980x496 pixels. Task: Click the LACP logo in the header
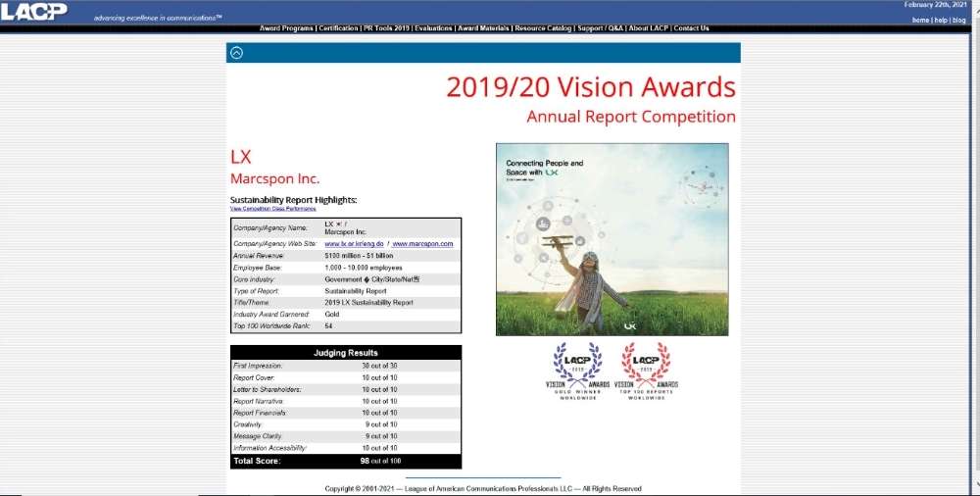(33, 11)
